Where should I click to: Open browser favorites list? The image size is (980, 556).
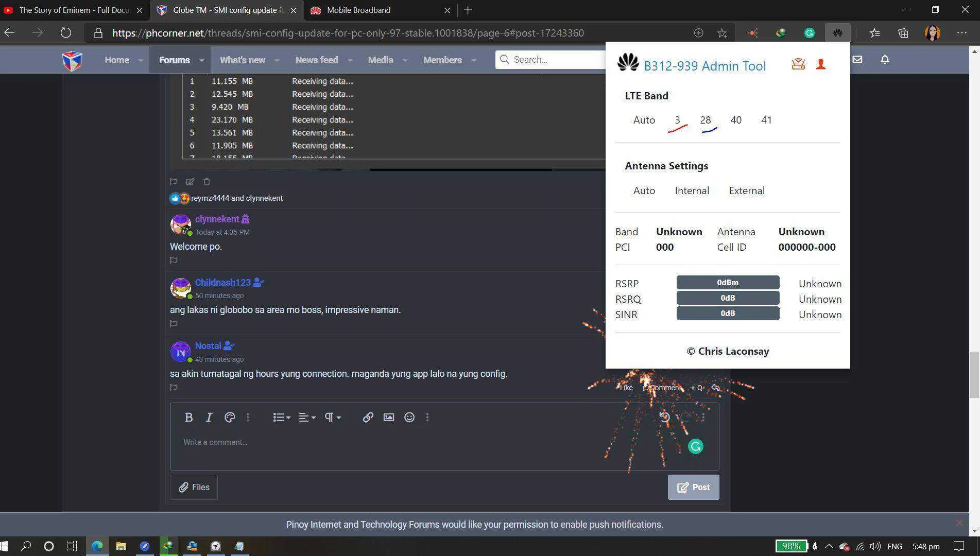pos(874,33)
